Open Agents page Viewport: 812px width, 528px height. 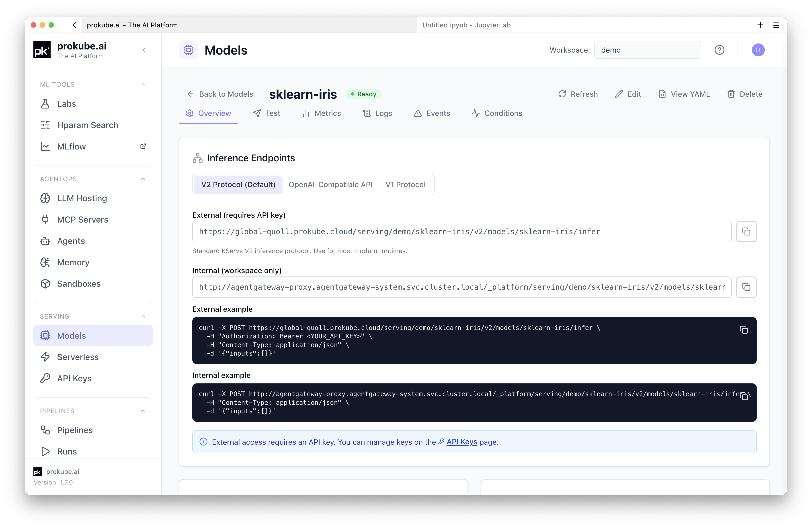click(x=93, y=241)
